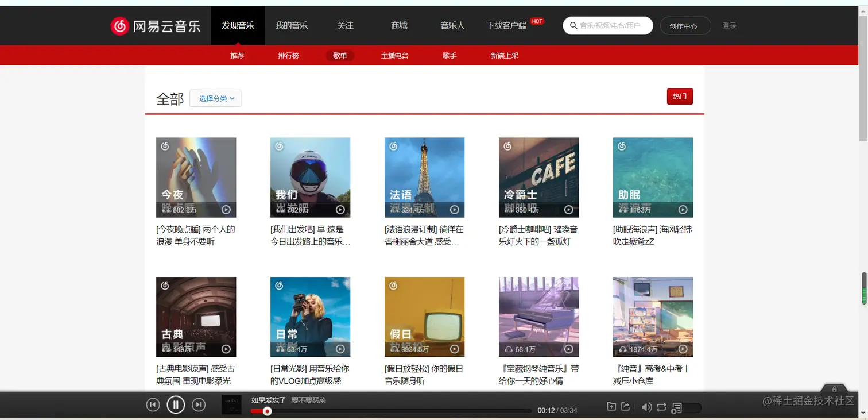Open the 假日 retro TV cover image
868x420 pixels.
(x=424, y=317)
